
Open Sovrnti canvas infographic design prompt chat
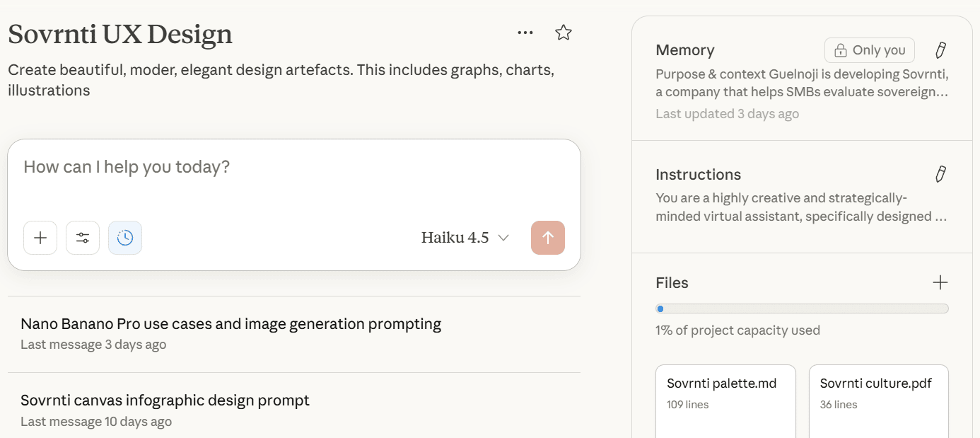point(165,400)
